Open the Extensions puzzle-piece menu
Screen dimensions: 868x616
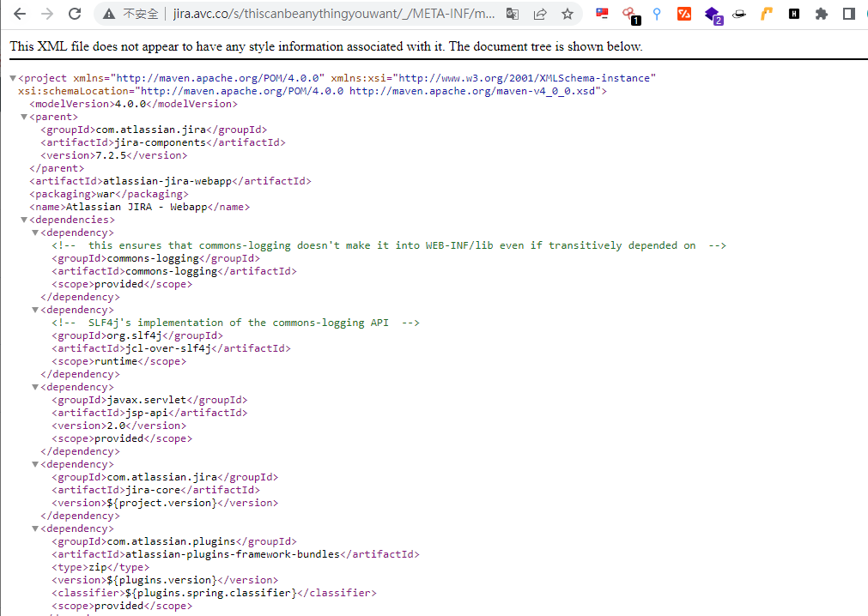822,14
